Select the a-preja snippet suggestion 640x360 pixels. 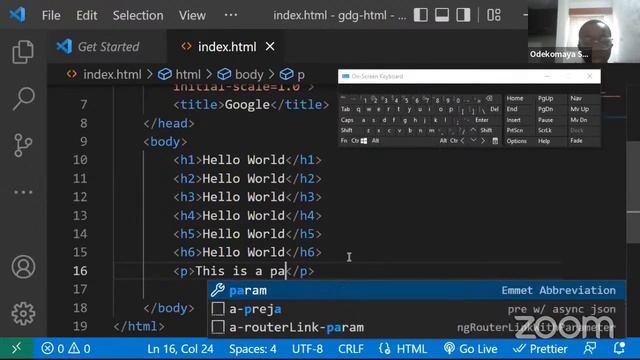point(416,309)
